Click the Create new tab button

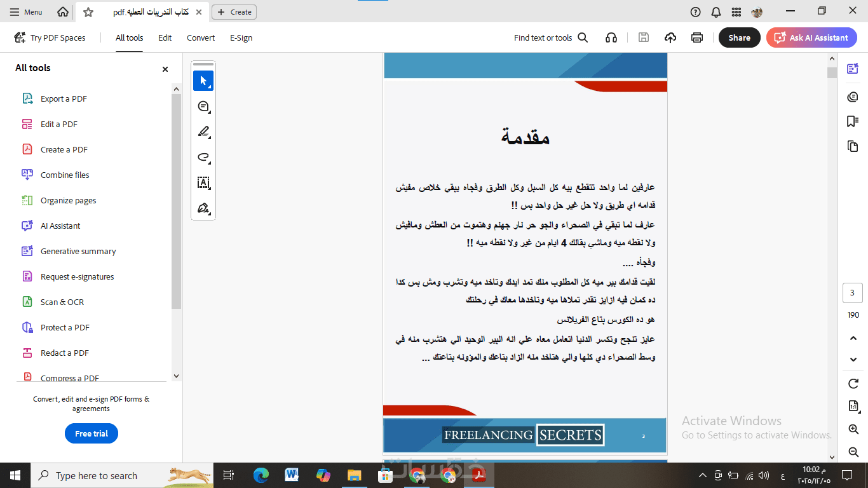[234, 11]
